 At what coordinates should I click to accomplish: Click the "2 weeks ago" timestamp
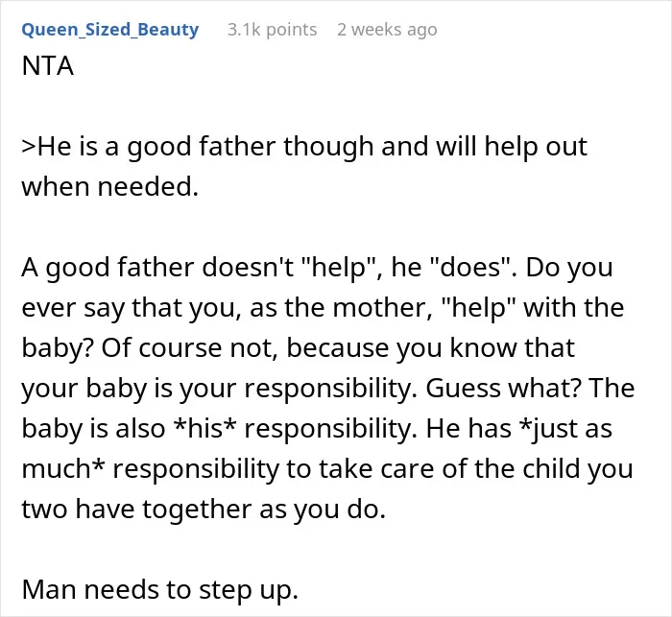point(387,30)
